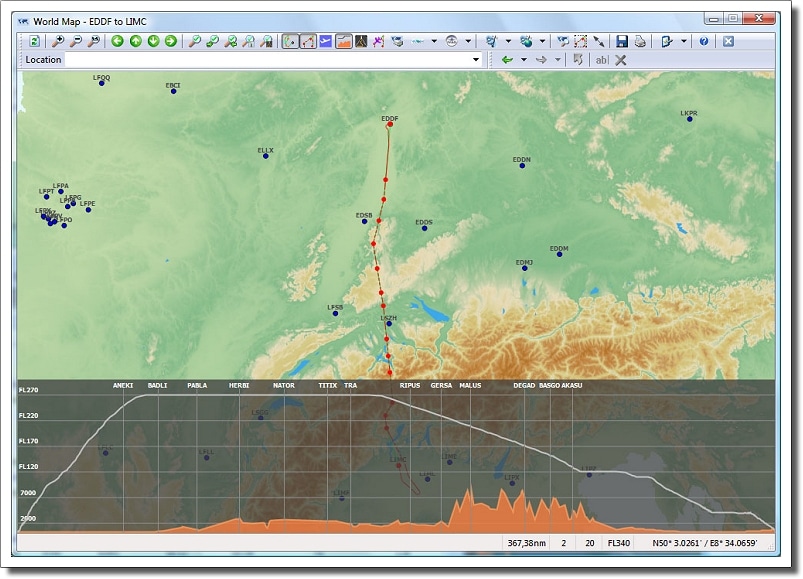
Task: Toggle the aircraft display button
Action: [x=325, y=41]
